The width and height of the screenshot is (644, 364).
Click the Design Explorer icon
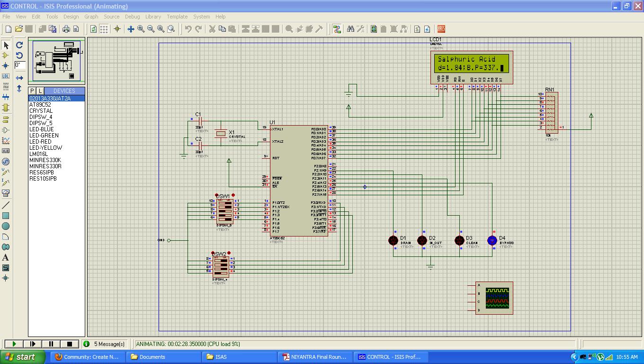(x=374, y=29)
